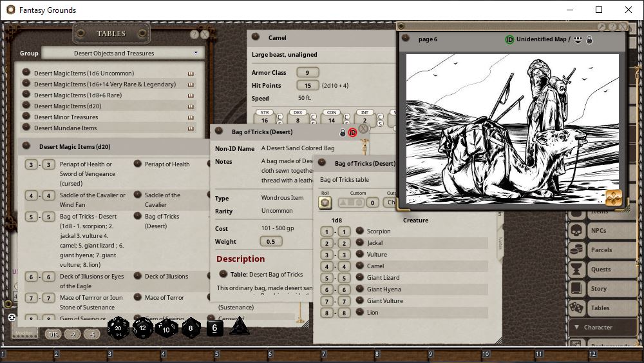
Task: Click the 'Deck of Illusions' result text
Action: (166, 276)
